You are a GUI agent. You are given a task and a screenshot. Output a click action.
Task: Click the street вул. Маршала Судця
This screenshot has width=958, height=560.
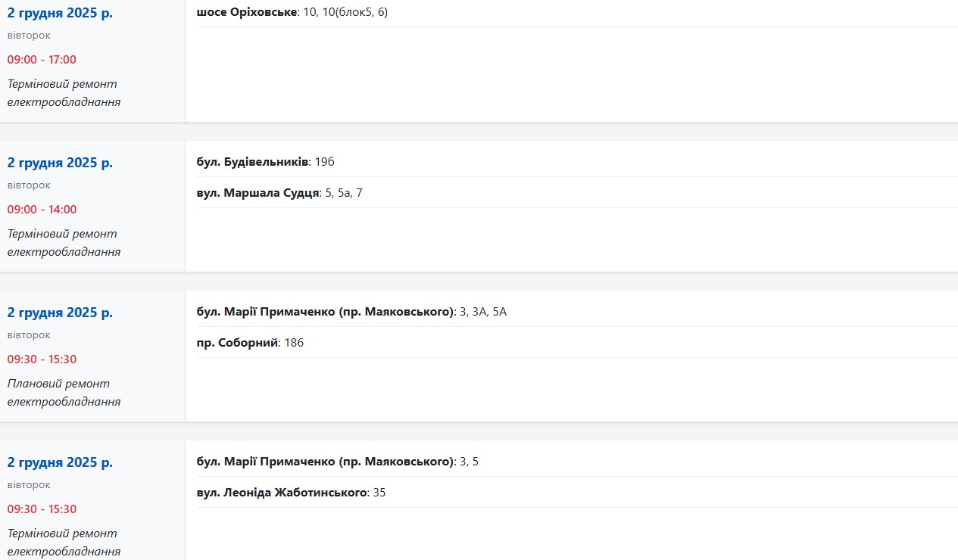pyautogui.click(x=257, y=193)
